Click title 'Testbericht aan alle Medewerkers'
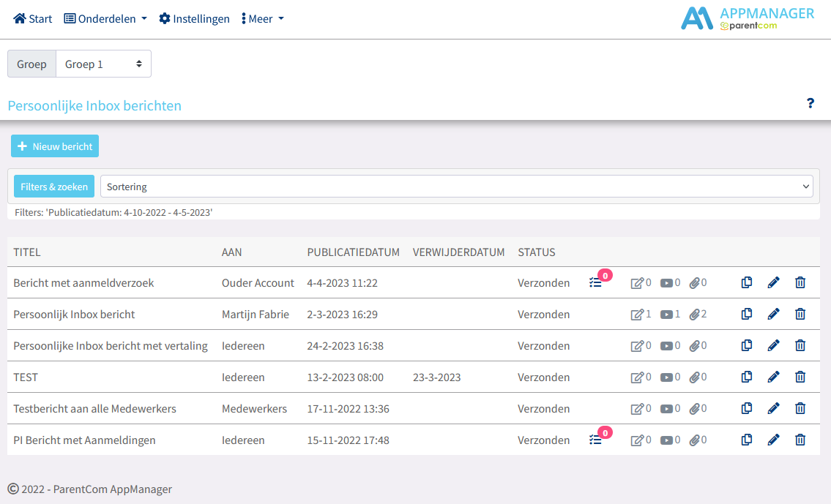Image resolution: width=831 pixels, height=504 pixels. pyautogui.click(x=95, y=408)
